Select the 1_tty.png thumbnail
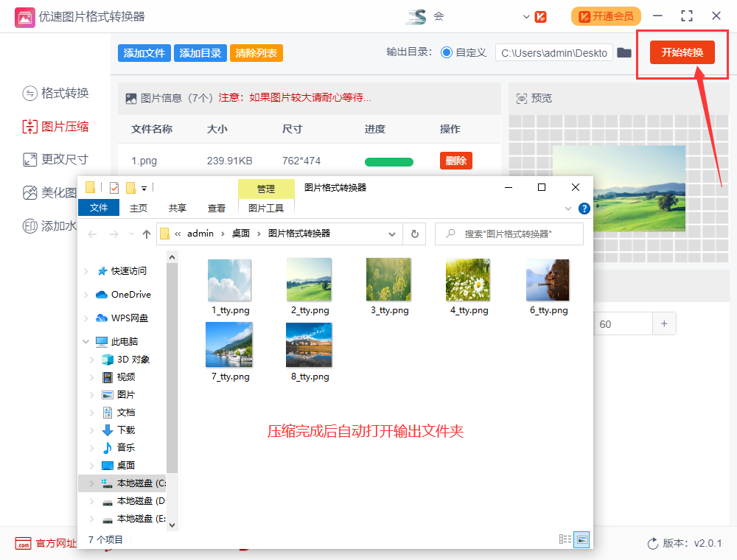The image size is (737, 560). click(x=229, y=280)
